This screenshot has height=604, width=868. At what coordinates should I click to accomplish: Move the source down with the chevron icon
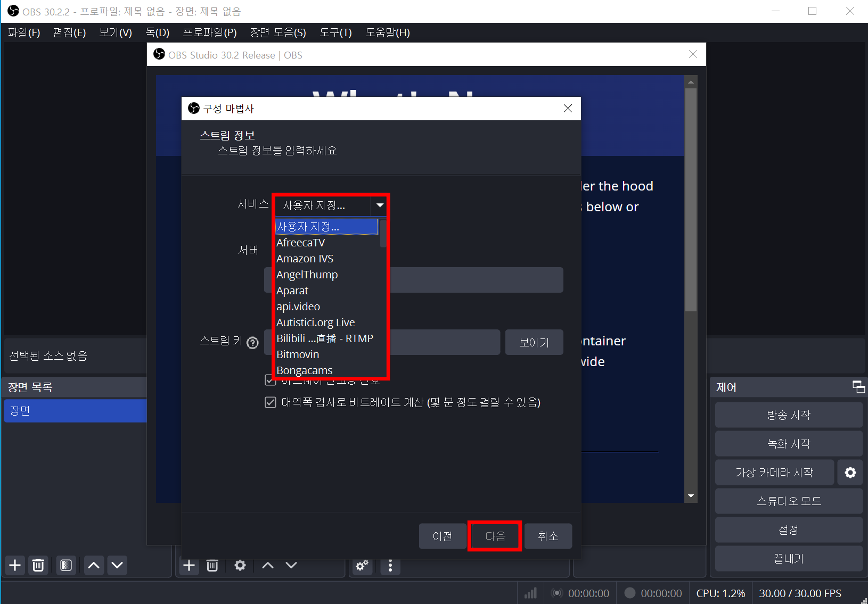(x=291, y=565)
